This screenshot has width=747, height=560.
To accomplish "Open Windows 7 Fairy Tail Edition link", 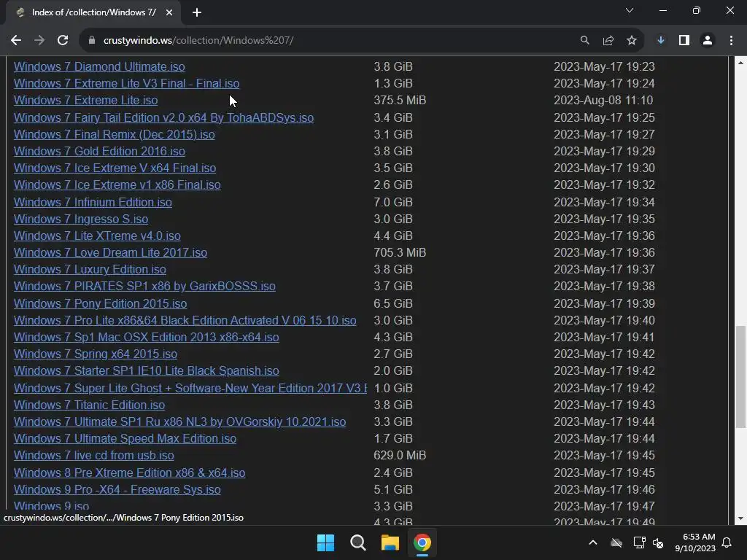I will coord(163,117).
